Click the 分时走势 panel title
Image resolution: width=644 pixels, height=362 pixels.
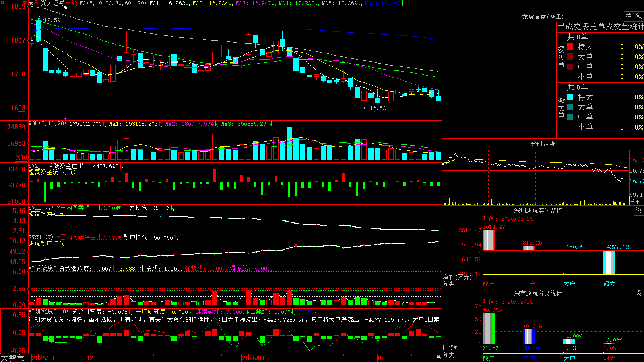[x=543, y=144]
